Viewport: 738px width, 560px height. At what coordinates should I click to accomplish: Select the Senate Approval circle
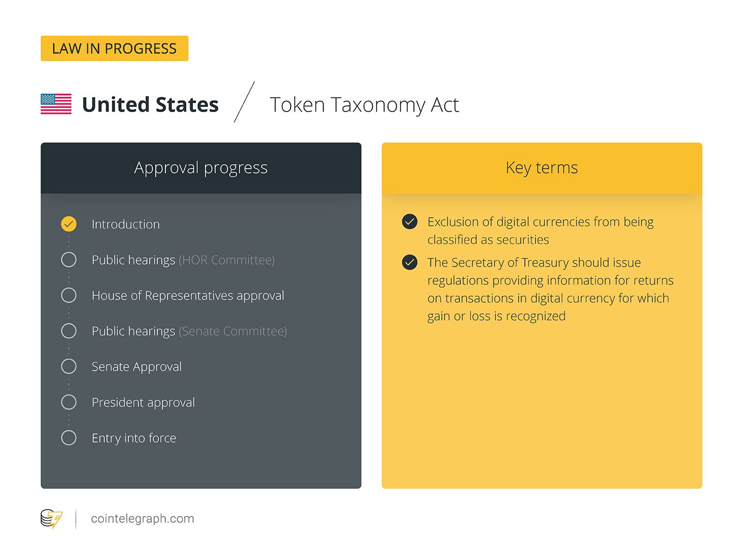[x=69, y=367]
